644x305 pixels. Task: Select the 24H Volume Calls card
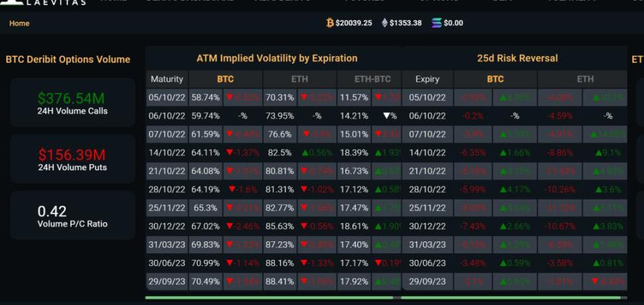click(x=72, y=103)
